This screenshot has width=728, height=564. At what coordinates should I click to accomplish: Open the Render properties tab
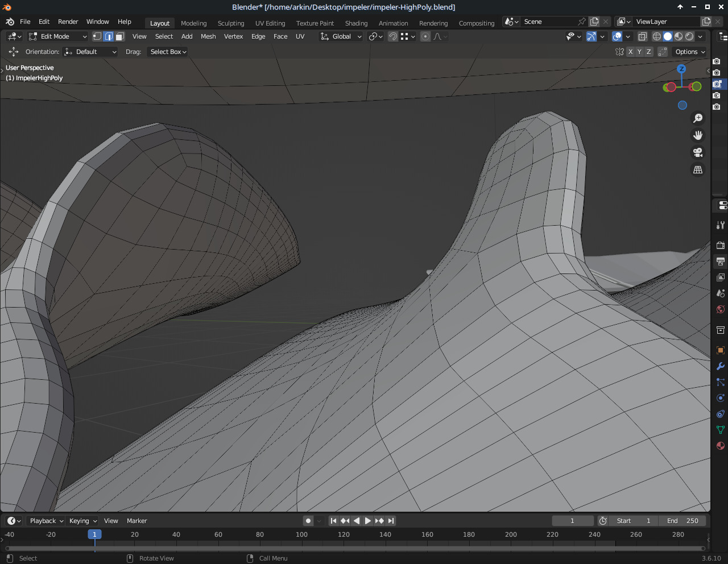(x=721, y=246)
